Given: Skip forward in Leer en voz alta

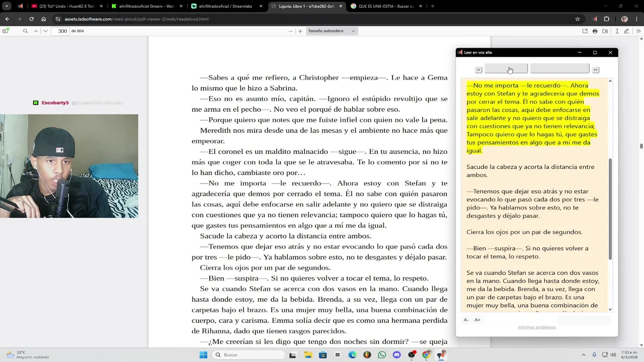Looking at the screenshot, I should 595,70.
